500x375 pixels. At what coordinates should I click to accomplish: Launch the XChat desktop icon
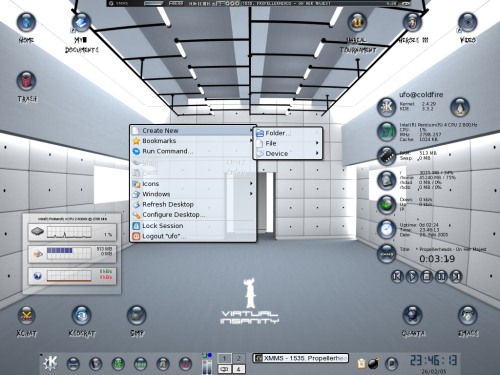click(x=26, y=315)
